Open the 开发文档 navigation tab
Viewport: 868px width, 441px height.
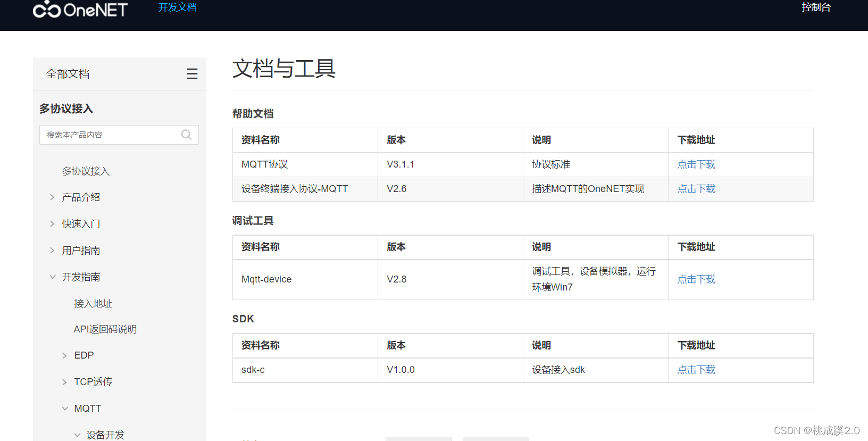(178, 7)
